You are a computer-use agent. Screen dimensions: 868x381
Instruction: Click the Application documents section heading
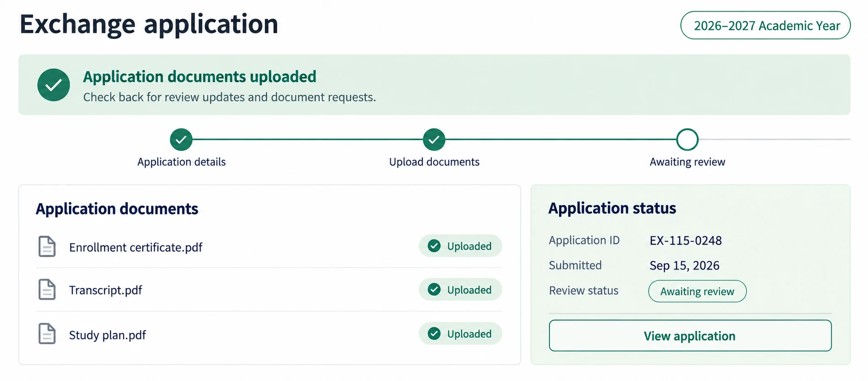(117, 209)
